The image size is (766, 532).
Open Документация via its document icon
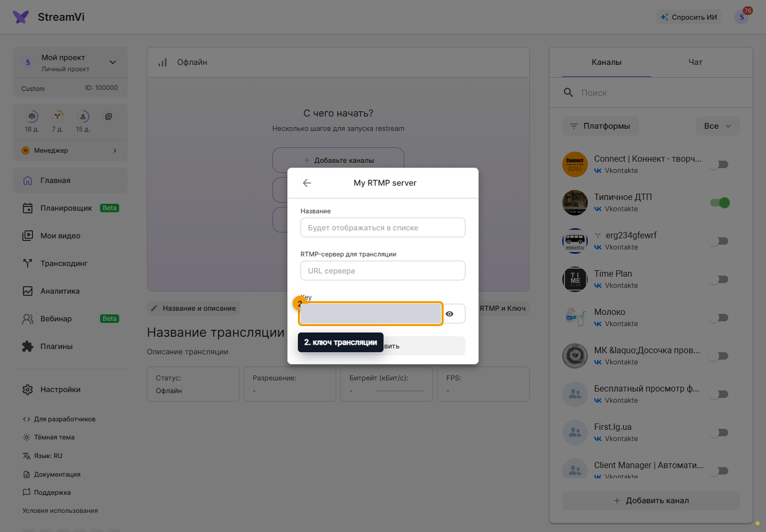[27, 475]
